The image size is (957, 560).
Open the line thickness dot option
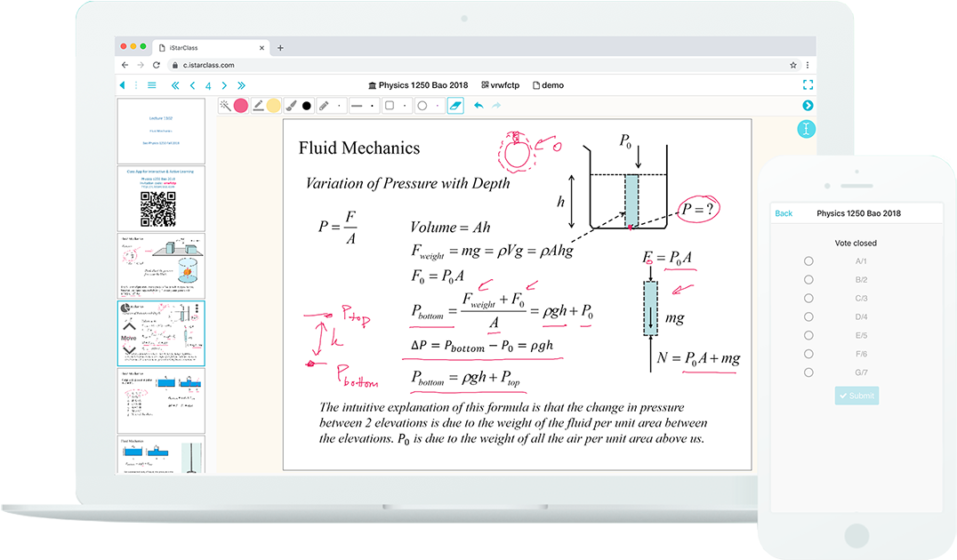click(373, 106)
